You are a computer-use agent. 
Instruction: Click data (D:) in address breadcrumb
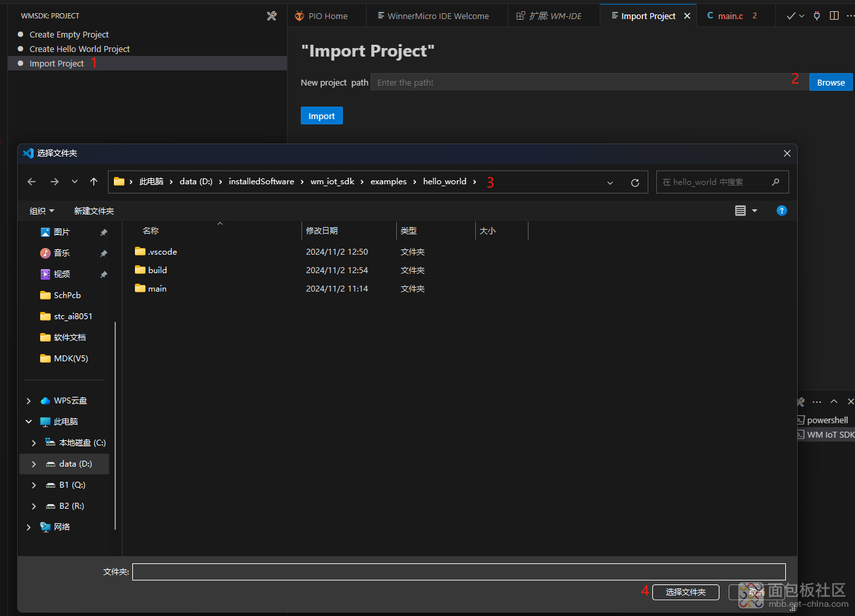[x=196, y=182]
